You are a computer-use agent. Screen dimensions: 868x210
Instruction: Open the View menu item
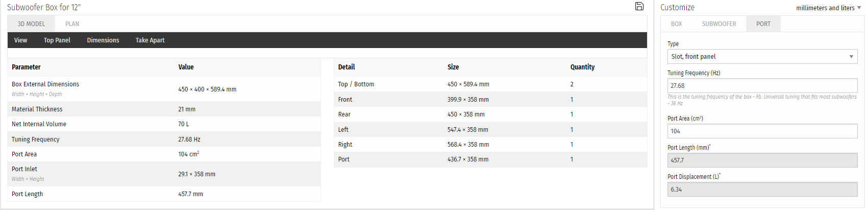pos(21,40)
